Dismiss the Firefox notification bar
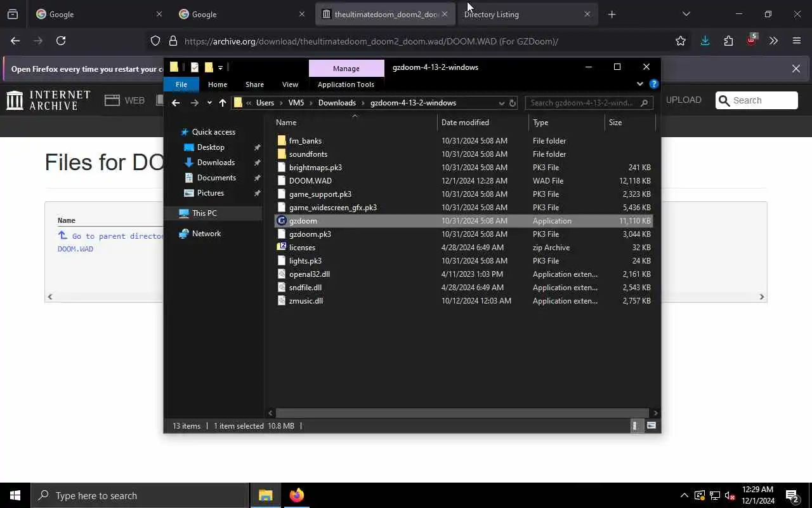Screen dimensions: 812x508 tap(796, 69)
